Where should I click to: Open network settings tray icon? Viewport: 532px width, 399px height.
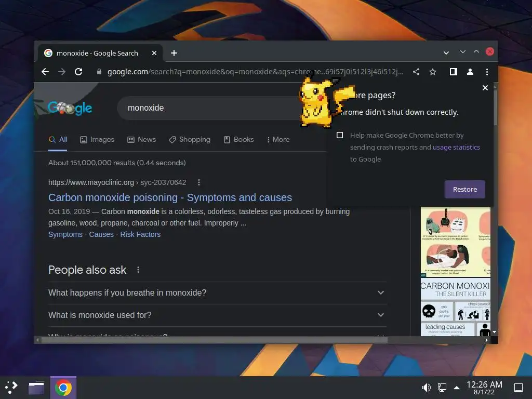pos(442,388)
